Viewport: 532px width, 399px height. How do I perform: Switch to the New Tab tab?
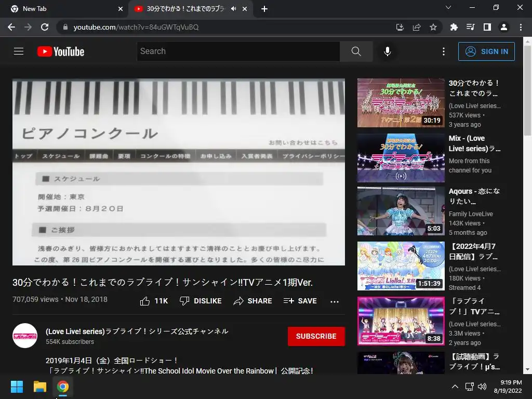(64, 9)
